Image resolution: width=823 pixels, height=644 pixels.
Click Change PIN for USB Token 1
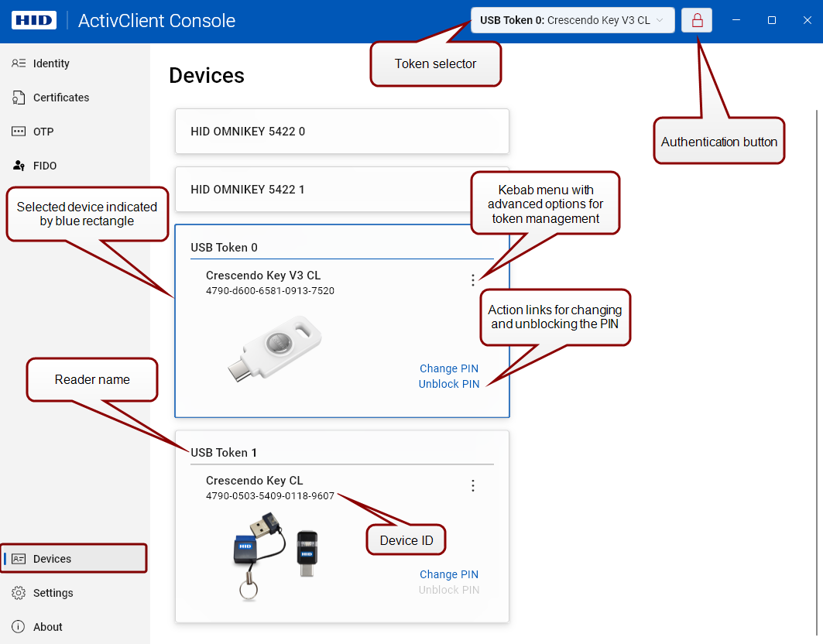tap(449, 574)
